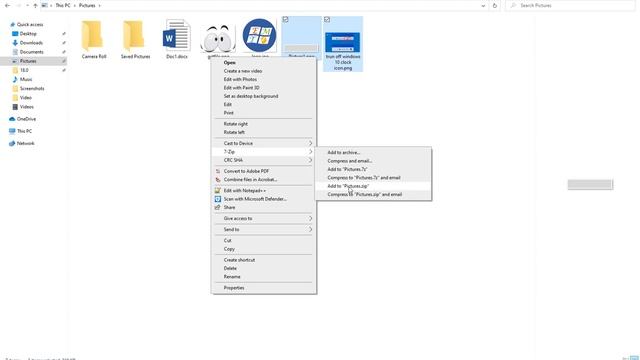The image size is (640, 360).
Task: Open Desktop in the navigation pane
Action: (28, 33)
